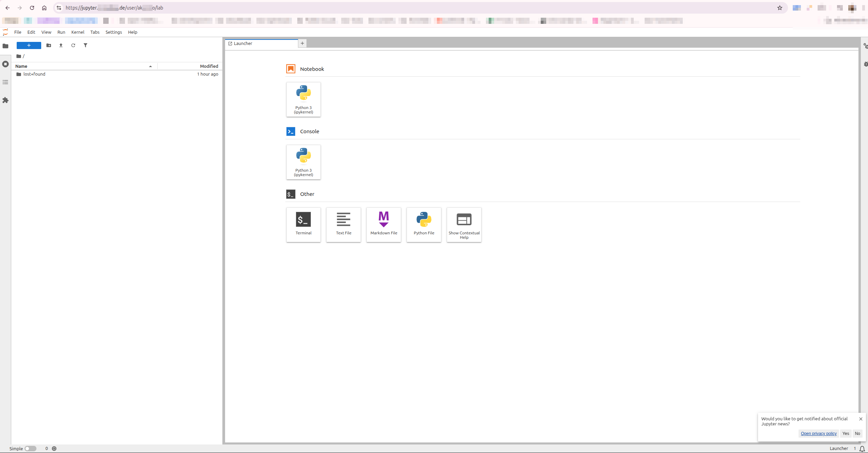Image resolution: width=868 pixels, height=453 pixels.
Task: Click the upload files icon
Action: point(61,45)
